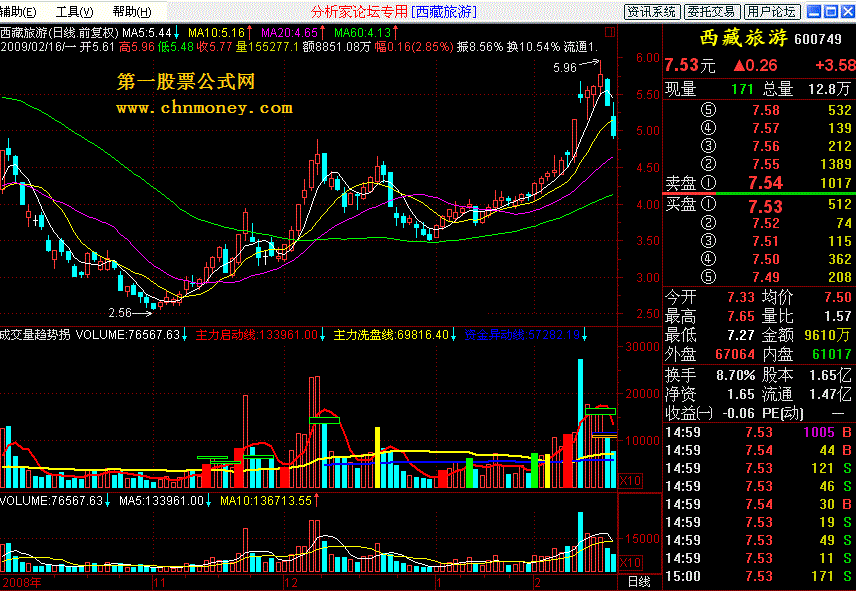Click the 最低 value 7.27
Screen dimensions: 856x591
741,335
